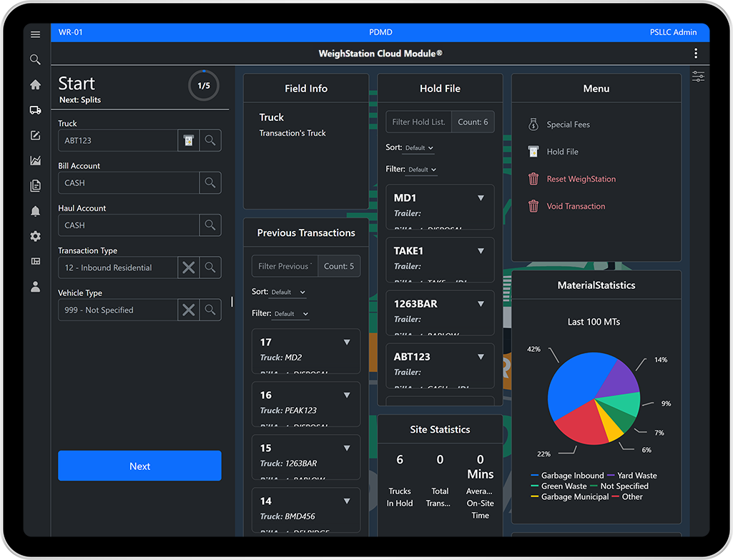Search Transaction Type options
This screenshot has height=560, width=733.
[x=210, y=267]
